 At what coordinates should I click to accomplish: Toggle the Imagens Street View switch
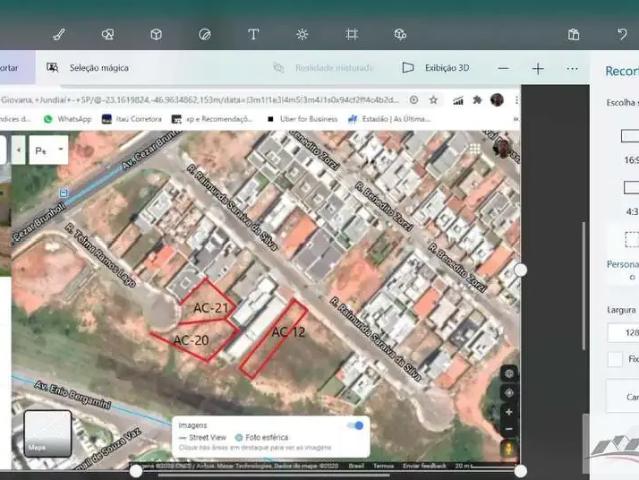pos(355,425)
